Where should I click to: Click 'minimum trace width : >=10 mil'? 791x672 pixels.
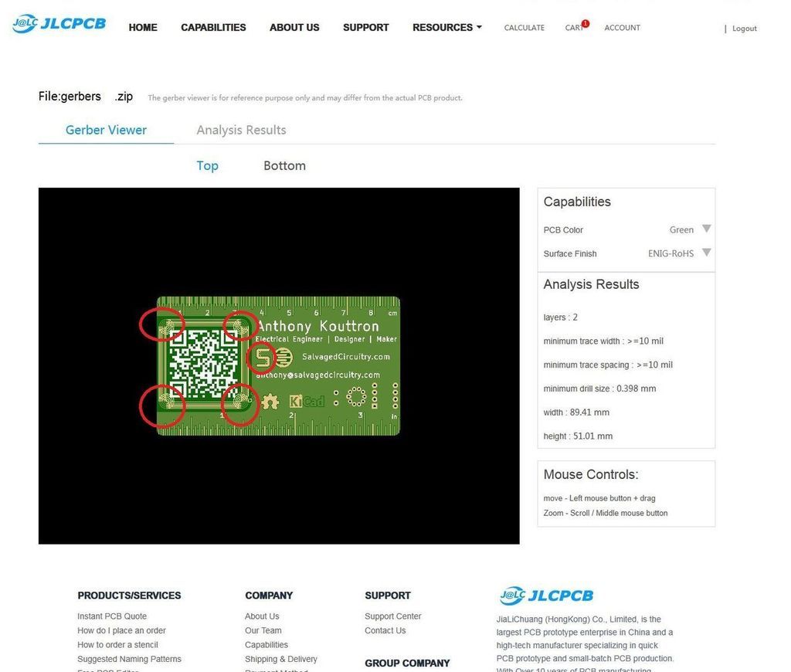pyautogui.click(x=603, y=341)
